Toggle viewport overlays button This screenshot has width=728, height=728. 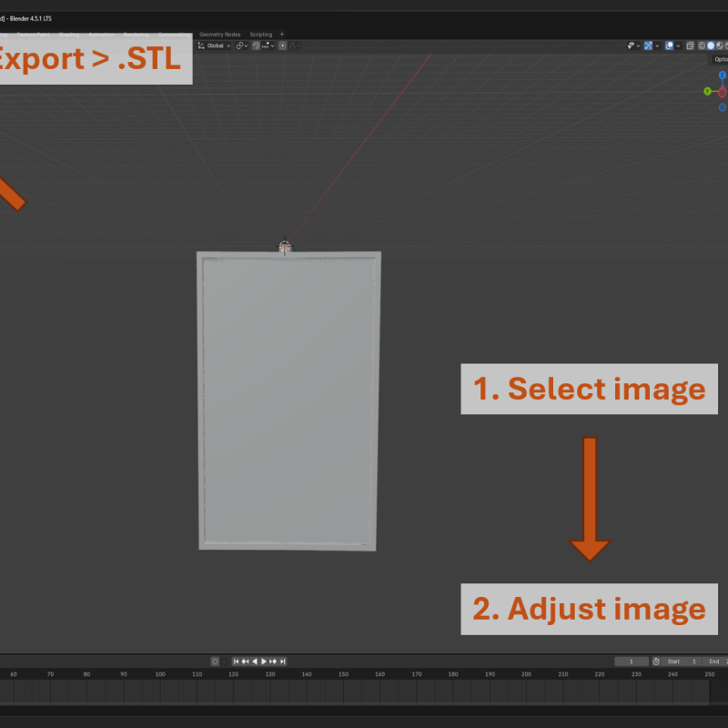669,45
